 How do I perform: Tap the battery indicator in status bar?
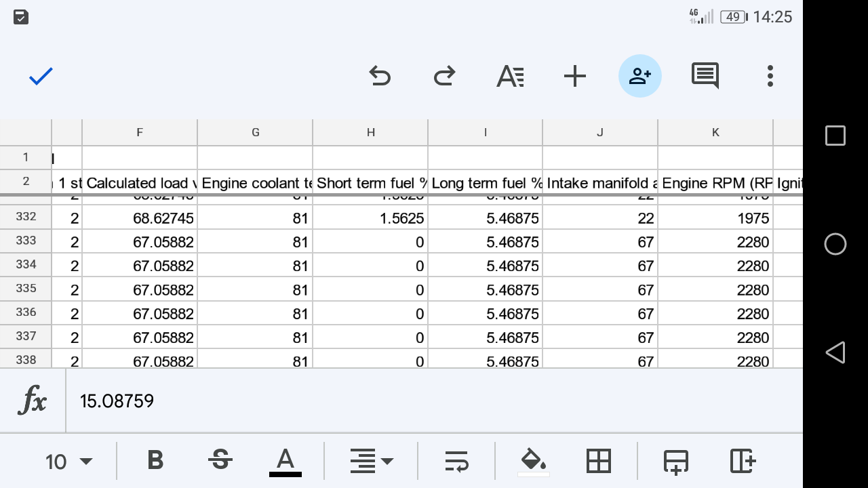(734, 17)
